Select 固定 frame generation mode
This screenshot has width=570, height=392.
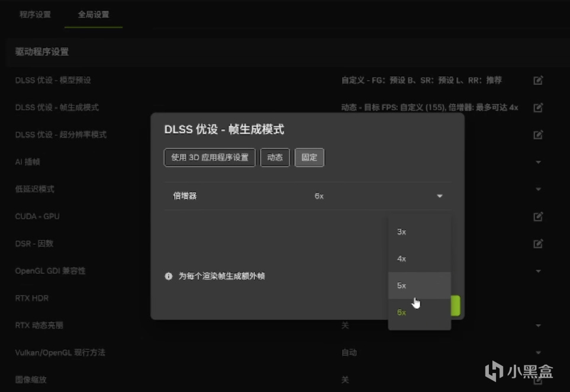(310, 157)
